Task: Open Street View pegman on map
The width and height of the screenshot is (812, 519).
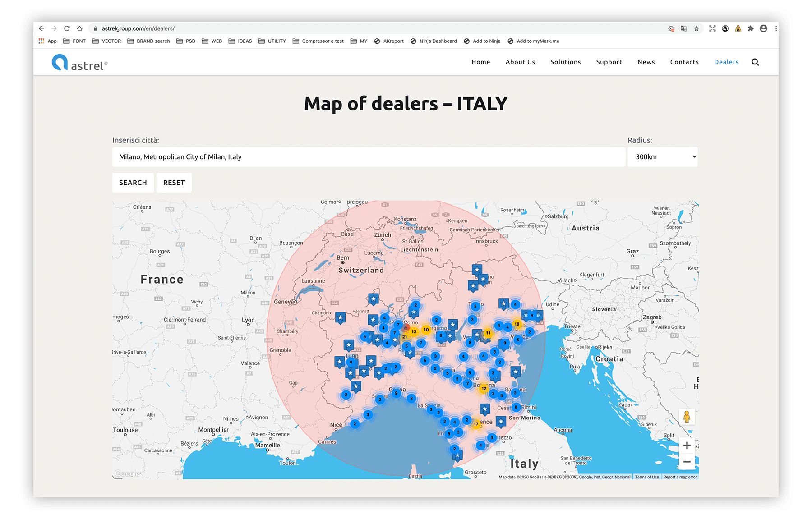Action: (687, 417)
